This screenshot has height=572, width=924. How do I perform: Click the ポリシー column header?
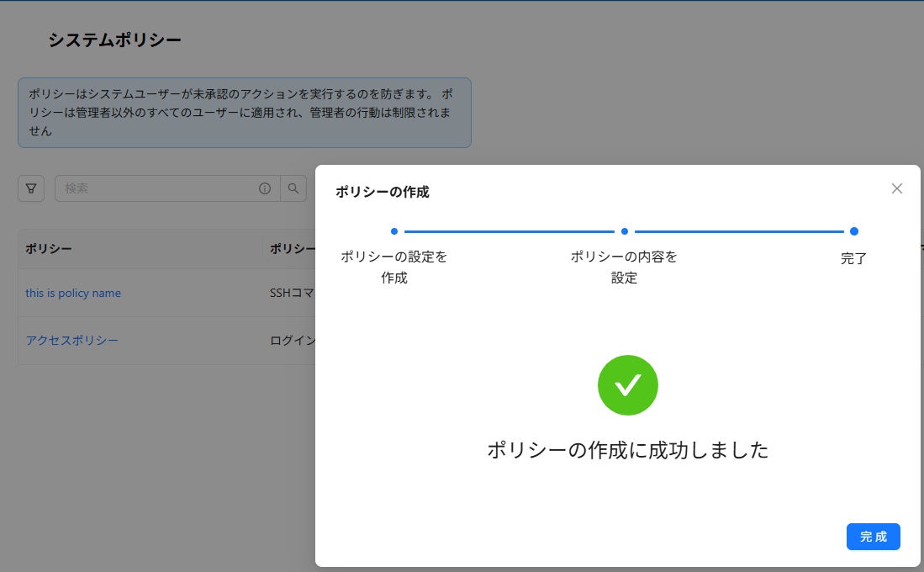49,249
